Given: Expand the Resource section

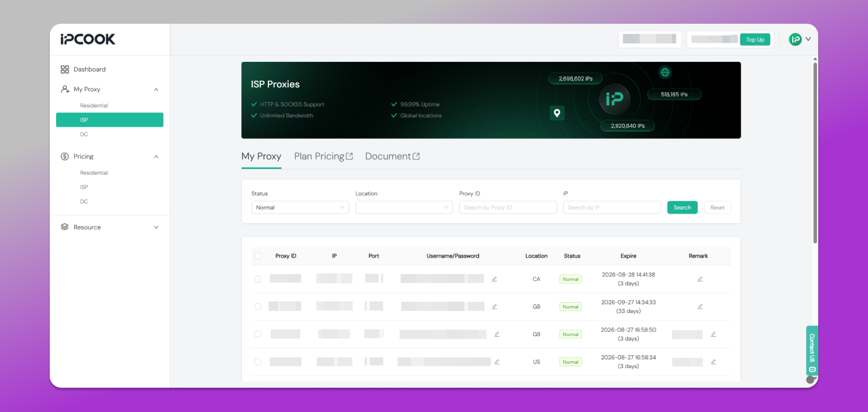Looking at the screenshot, I should pyautogui.click(x=156, y=227).
